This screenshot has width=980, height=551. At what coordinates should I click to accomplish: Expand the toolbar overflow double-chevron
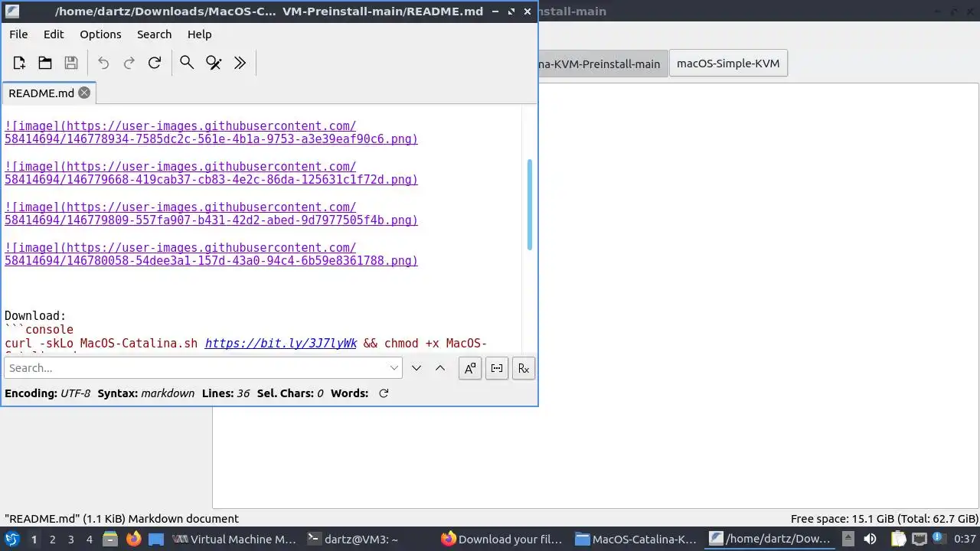tap(240, 63)
